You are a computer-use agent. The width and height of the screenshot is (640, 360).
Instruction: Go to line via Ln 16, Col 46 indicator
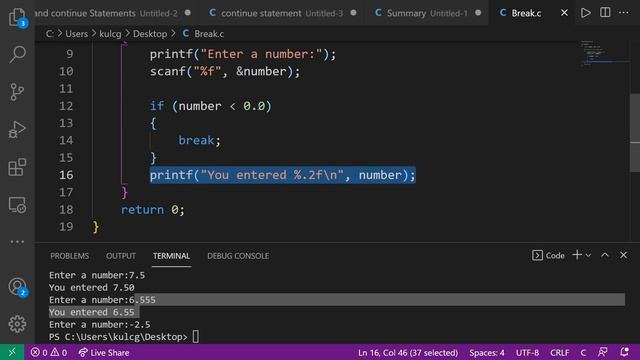pos(408,352)
